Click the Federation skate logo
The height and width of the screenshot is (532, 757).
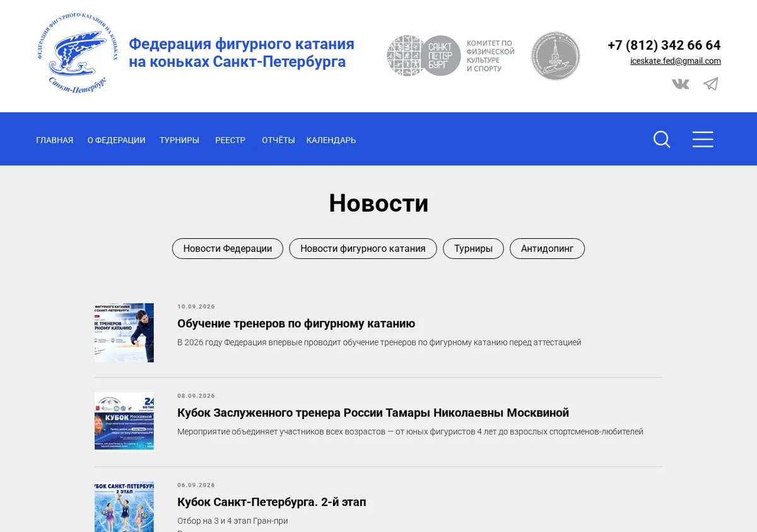point(77,53)
